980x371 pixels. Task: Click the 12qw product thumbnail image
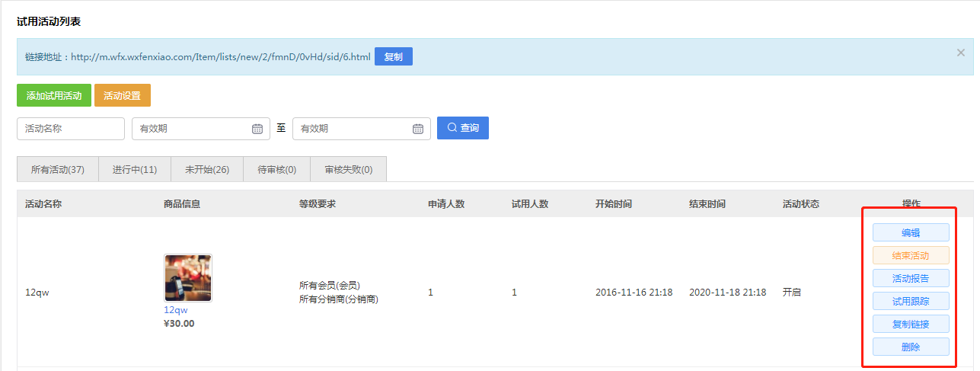pyautogui.click(x=188, y=278)
